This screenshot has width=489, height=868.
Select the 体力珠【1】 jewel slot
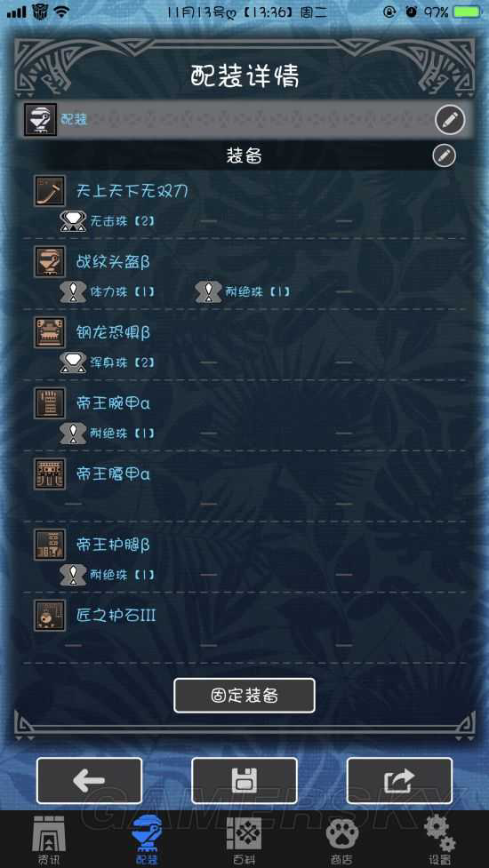pyautogui.click(x=108, y=291)
